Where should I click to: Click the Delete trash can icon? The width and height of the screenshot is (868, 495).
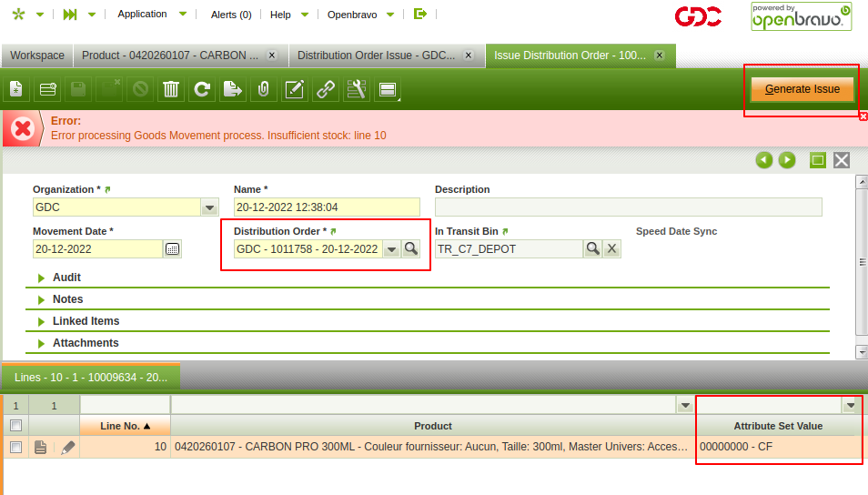170,89
